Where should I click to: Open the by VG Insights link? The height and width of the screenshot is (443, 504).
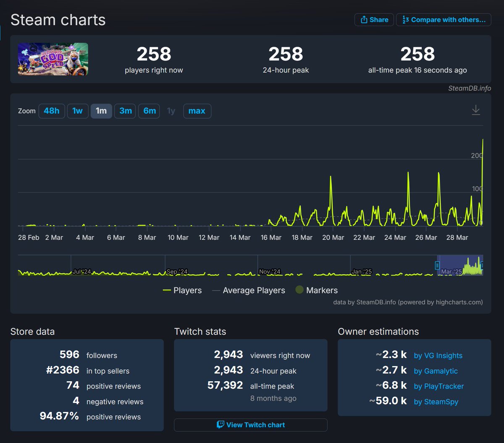(x=438, y=356)
